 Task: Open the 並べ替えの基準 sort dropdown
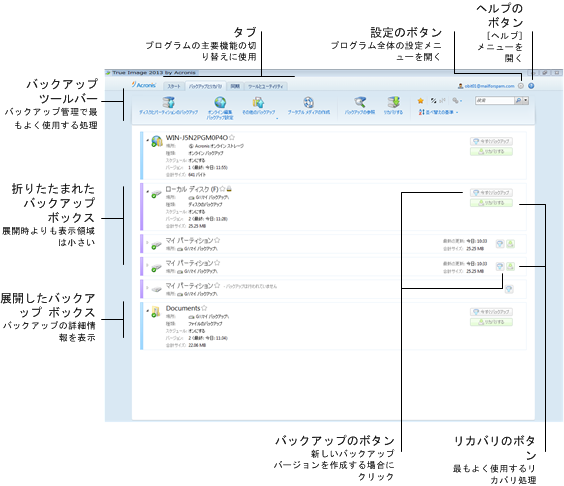click(x=438, y=112)
